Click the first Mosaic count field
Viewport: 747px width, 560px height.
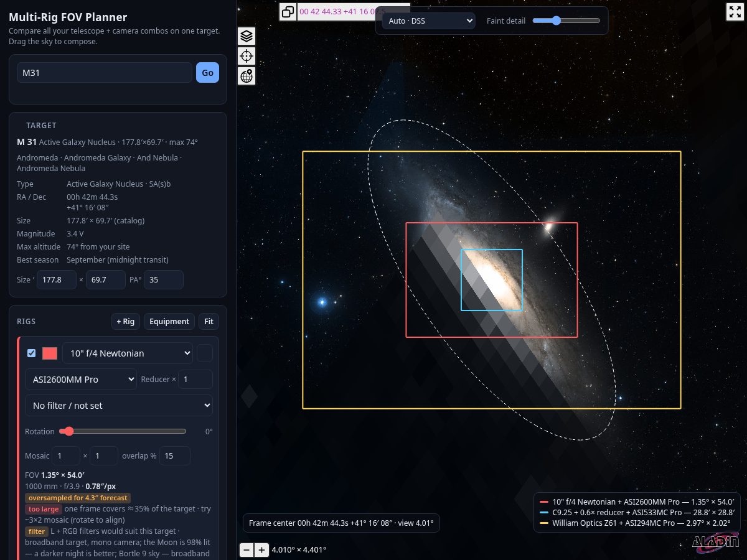tap(65, 456)
